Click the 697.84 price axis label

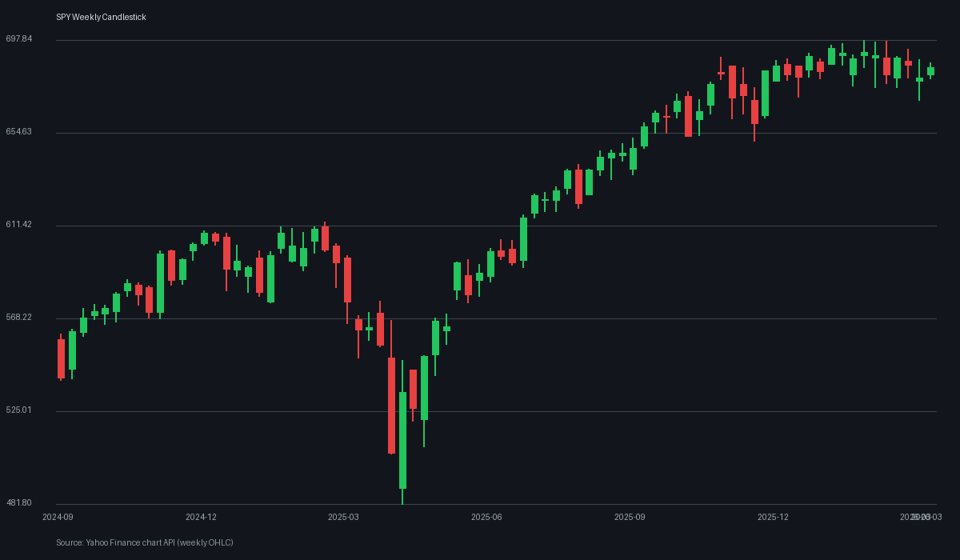coord(18,38)
